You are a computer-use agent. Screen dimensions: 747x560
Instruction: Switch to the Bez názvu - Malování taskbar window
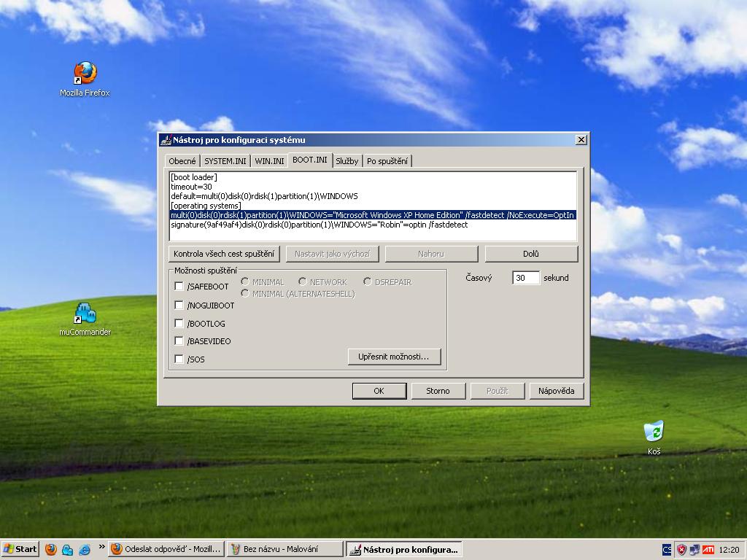(x=285, y=549)
